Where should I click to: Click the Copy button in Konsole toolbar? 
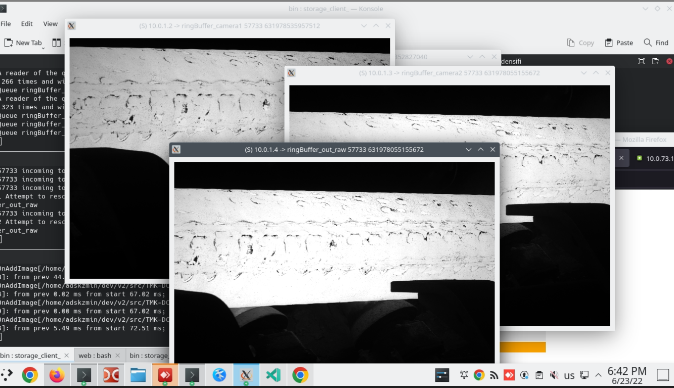(580, 43)
